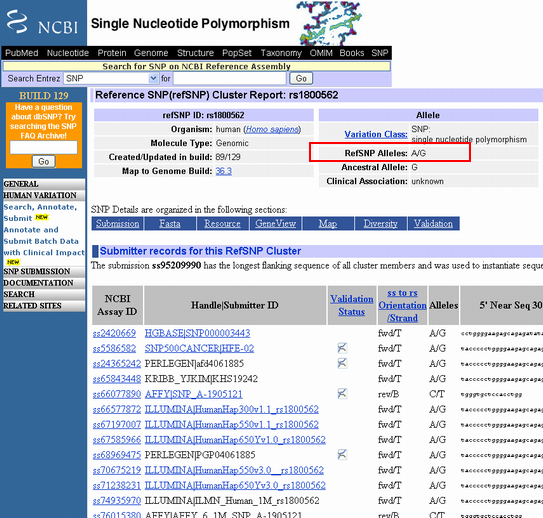543x518 pixels.
Task: Click validation icon in ss66077890 row
Action: (342, 393)
